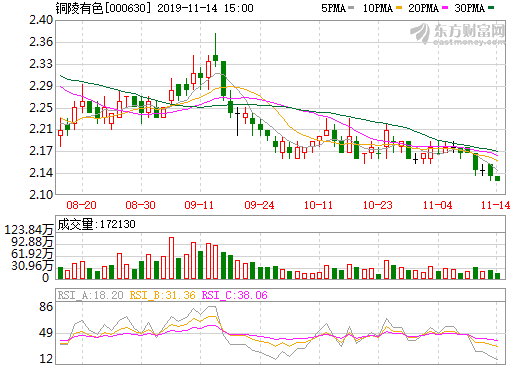Click the orange 10PMA color swatch

(399, 8)
